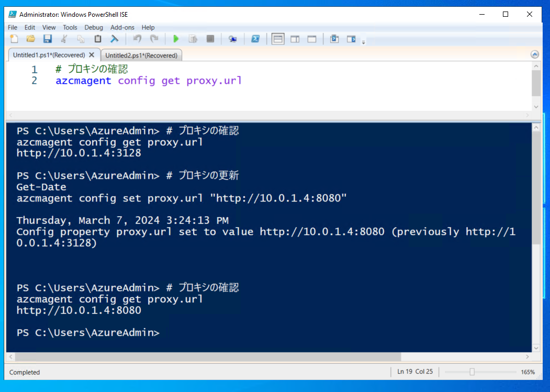Click the config set proxy.url command line
This screenshot has width=550, height=392.
pyautogui.click(x=182, y=198)
